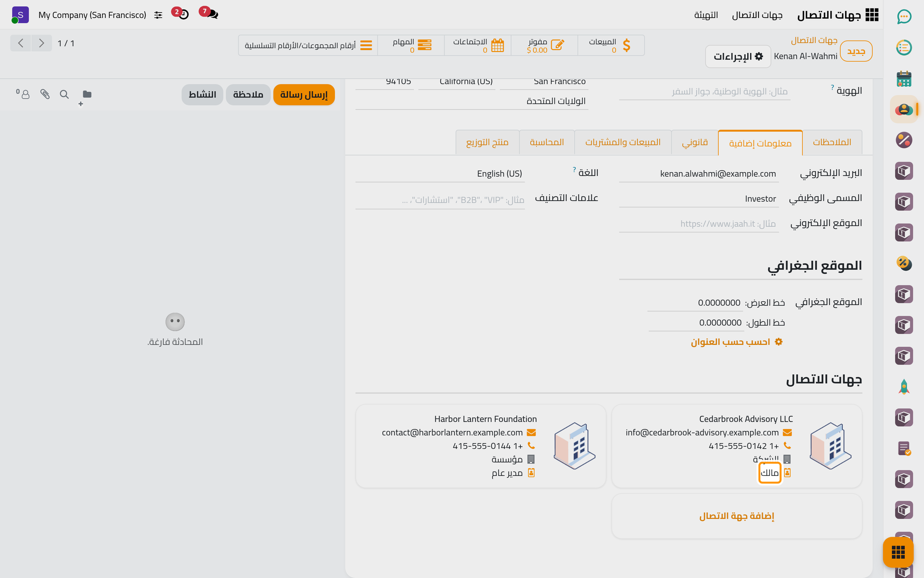Open the Calendar app in sidebar
Screen dimensions: 924x578
[904, 79]
